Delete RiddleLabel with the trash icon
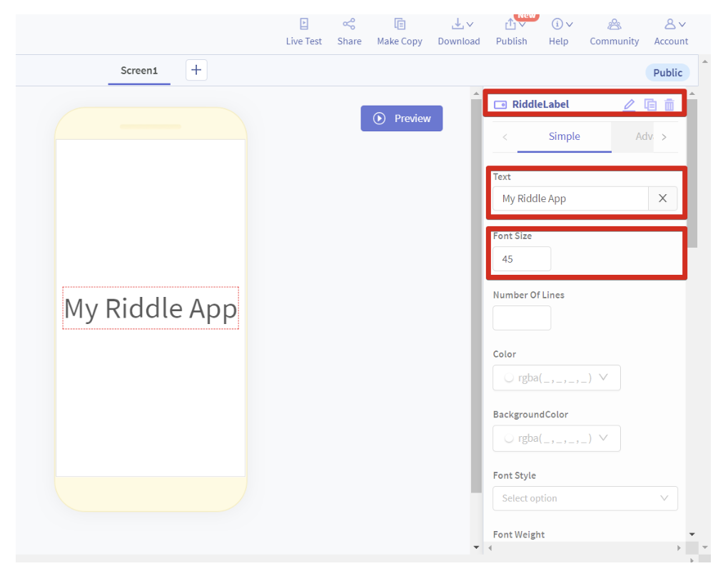This screenshot has width=728, height=571. pos(669,104)
